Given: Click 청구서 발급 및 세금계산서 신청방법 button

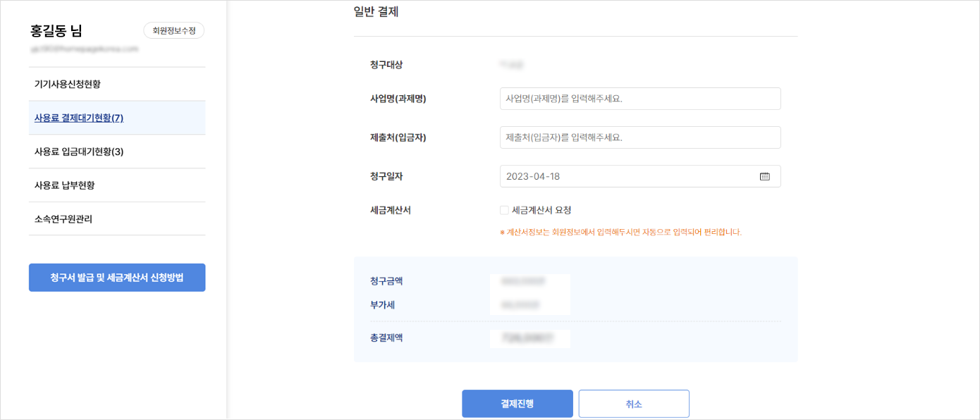Looking at the screenshot, I should [x=117, y=278].
